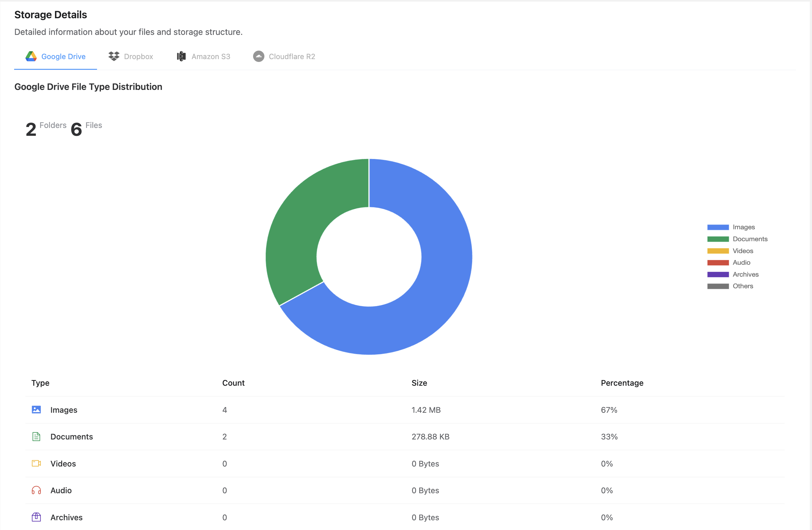Click the Audio row headphones icon

pos(36,490)
